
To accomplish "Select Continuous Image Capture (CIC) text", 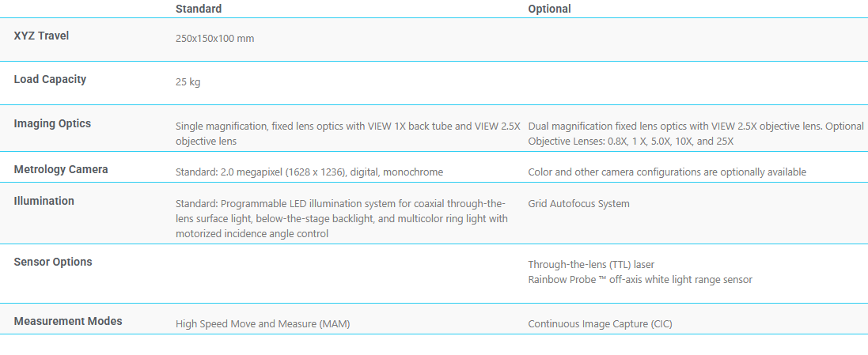I will [x=600, y=323].
